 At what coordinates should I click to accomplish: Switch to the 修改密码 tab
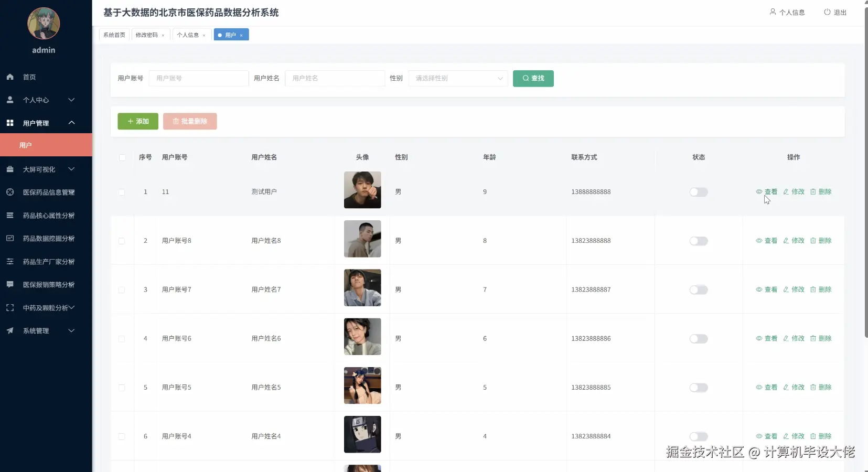click(147, 35)
